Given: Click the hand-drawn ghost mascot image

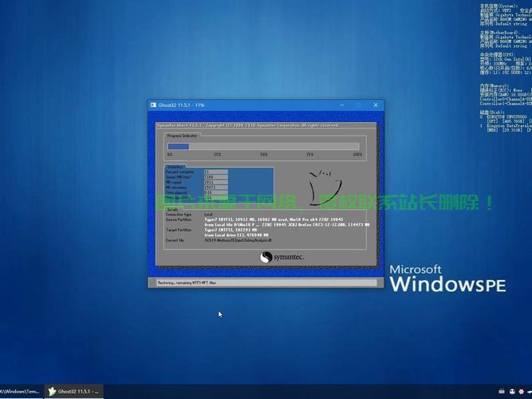Looking at the screenshot, I should click(324, 188).
